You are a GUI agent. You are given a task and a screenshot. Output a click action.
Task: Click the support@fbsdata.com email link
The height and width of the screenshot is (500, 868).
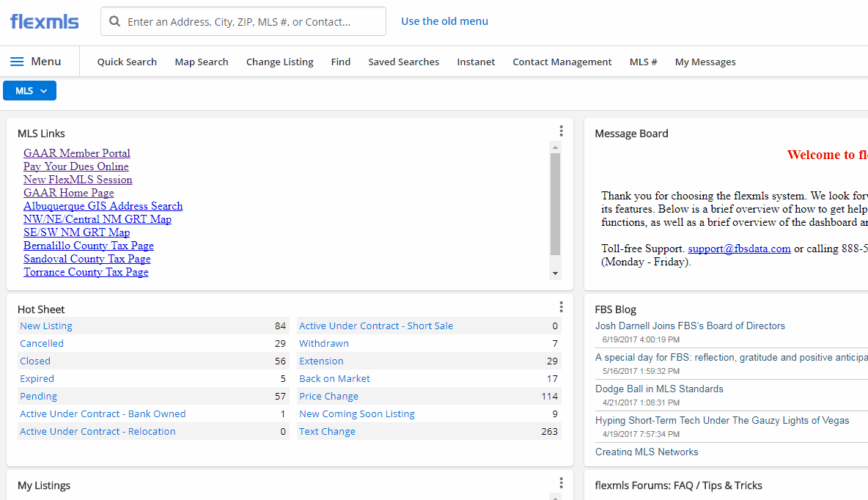click(739, 249)
